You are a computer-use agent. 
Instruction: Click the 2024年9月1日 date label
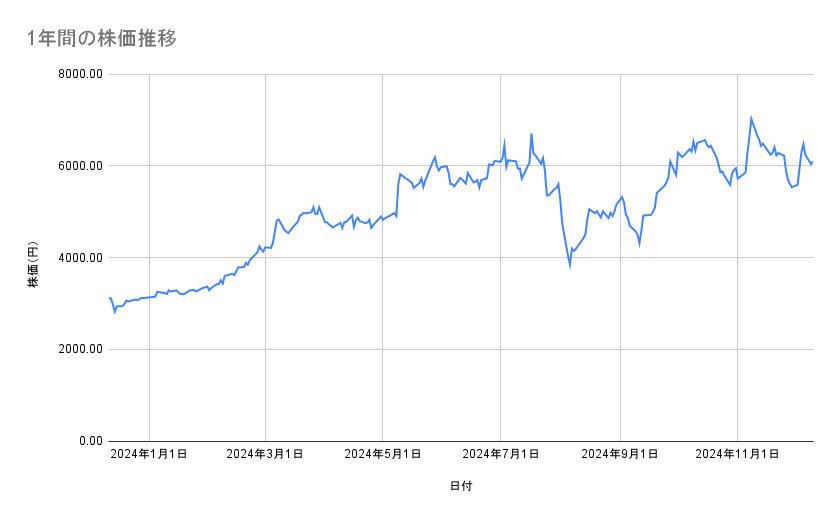tap(620, 455)
